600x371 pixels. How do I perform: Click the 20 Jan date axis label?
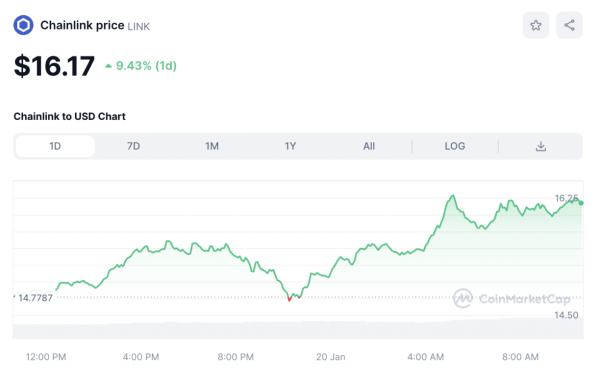click(x=331, y=357)
